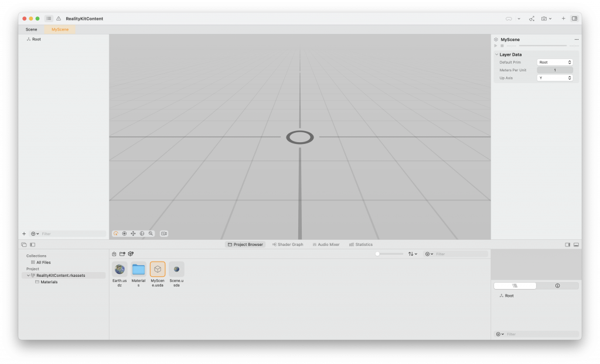
Task: Open preview panel filter options menu
Action: [500, 334]
